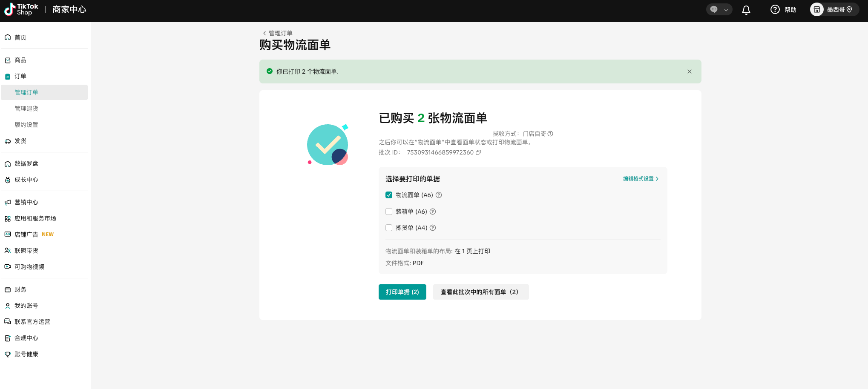
Task: Open the 墨西哥 store region selector
Action: coord(834,9)
